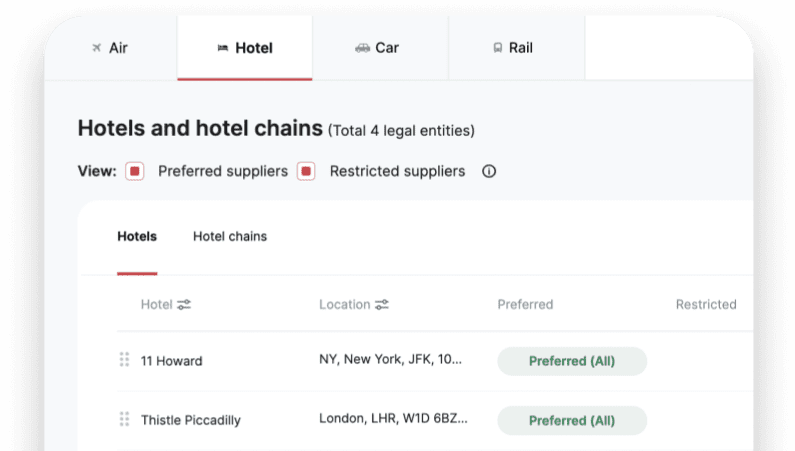The height and width of the screenshot is (451, 795).
Task: Toggle the Restricted suppliers checkbox
Action: click(x=306, y=171)
